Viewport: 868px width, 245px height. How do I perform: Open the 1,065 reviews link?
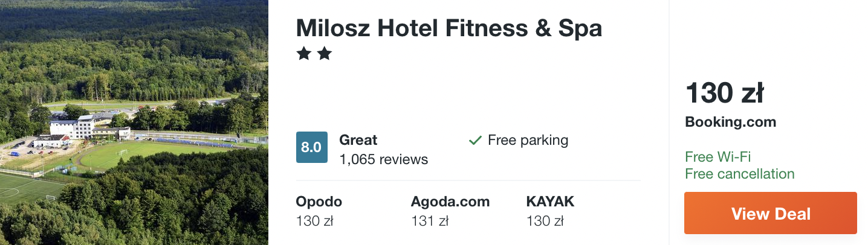tap(384, 159)
